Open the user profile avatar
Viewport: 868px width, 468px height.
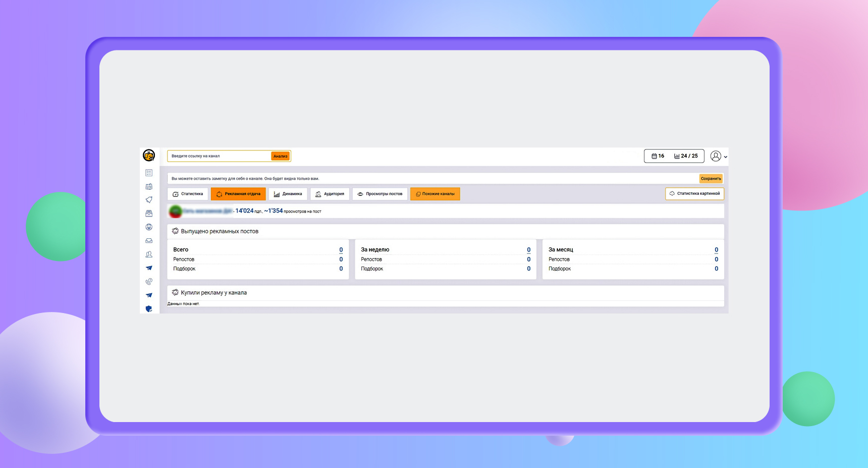pyautogui.click(x=716, y=156)
